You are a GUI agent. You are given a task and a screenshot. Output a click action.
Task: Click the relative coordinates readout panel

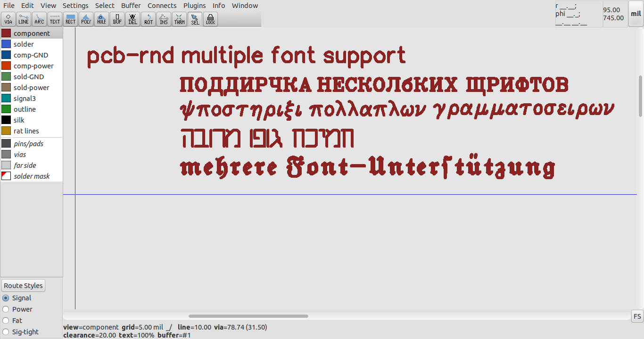pyautogui.click(x=578, y=14)
